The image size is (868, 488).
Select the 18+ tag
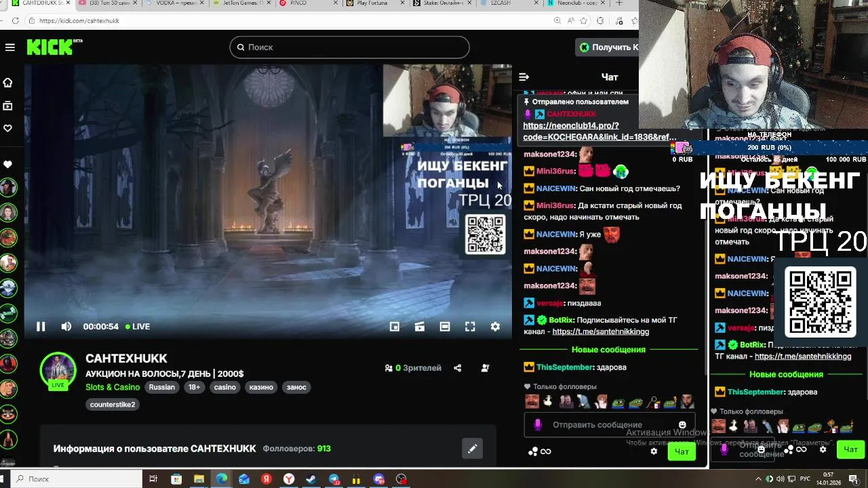(195, 387)
